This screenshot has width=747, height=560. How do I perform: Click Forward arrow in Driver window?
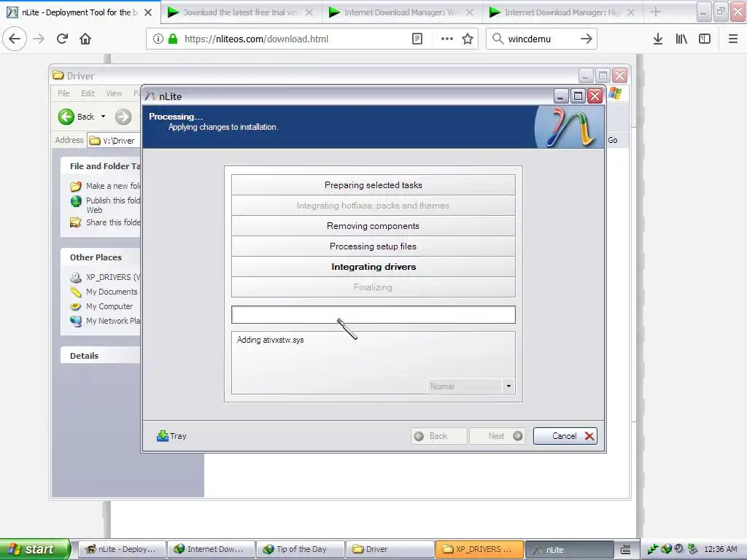tap(123, 117)
